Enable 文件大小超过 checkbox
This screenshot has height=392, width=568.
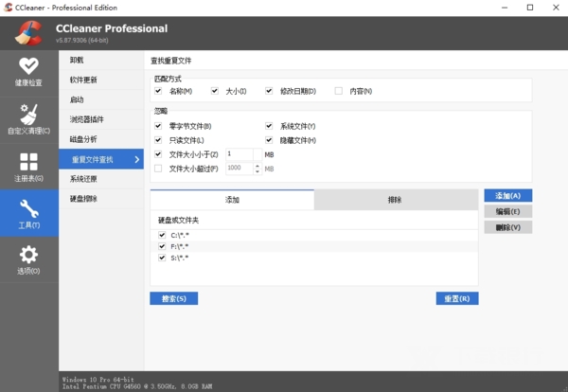(x=158, y=169)
